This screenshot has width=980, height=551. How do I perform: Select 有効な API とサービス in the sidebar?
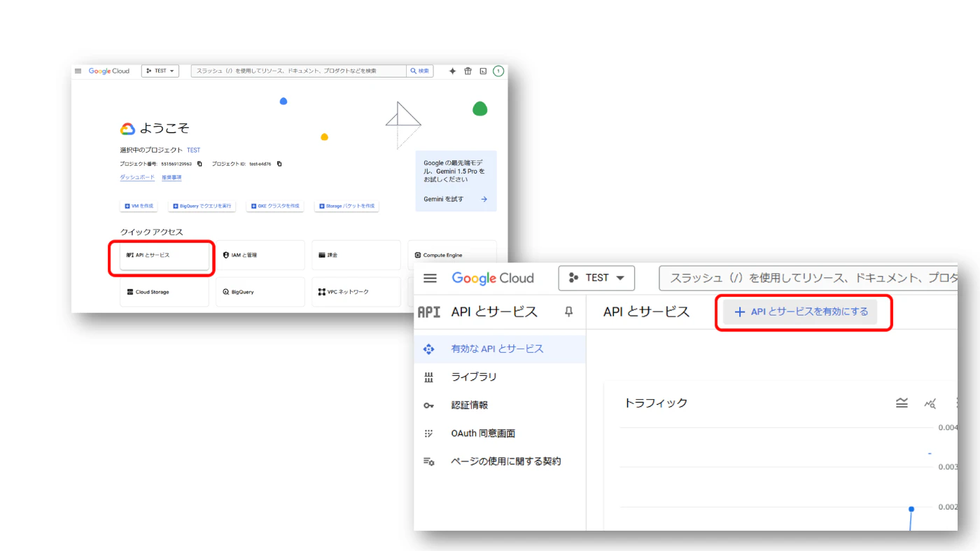tap(500, 349)
